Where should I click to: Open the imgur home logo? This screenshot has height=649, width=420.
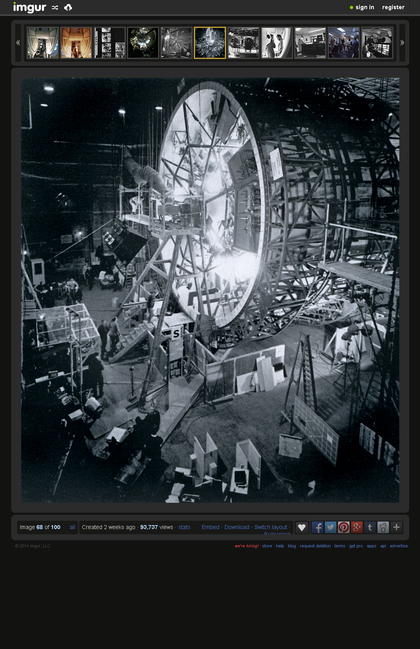tap(29, 7)
